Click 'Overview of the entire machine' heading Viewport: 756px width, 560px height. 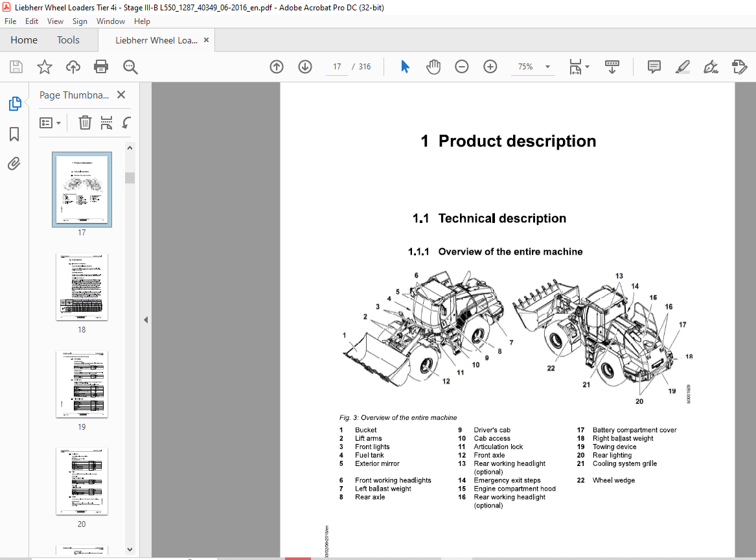pos(510,251)
